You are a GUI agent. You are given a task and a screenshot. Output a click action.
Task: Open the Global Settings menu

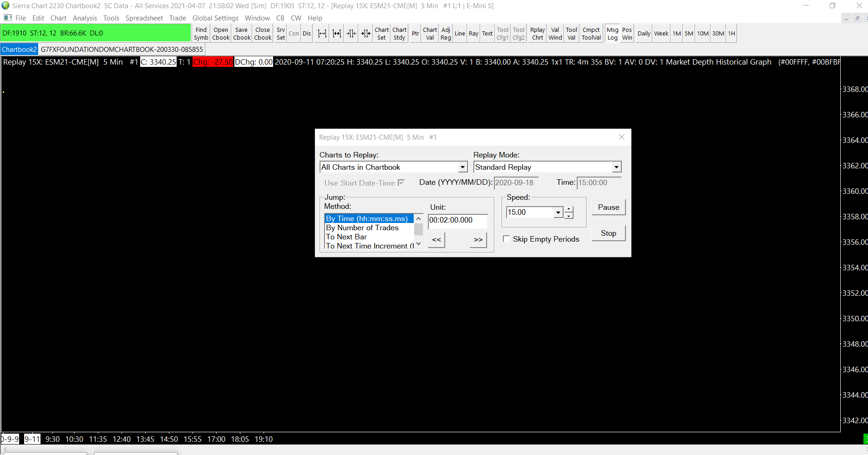pyautogui.click(x=215, y=18)
